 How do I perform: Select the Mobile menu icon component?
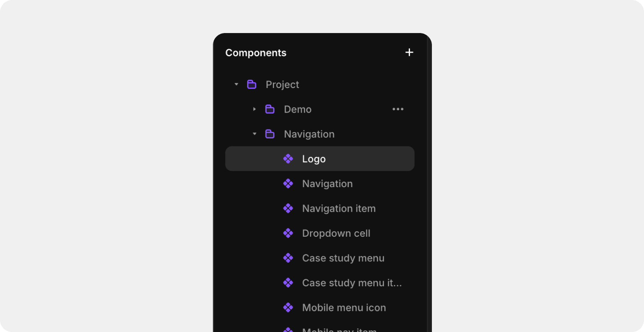344,307
